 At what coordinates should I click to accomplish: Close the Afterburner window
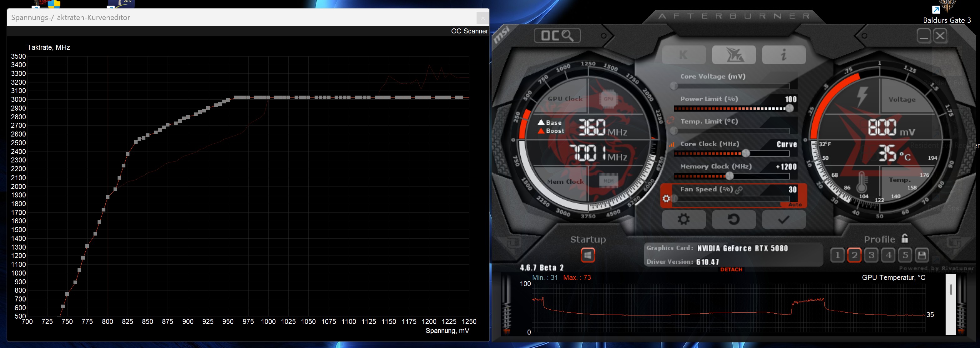(940, 36)
